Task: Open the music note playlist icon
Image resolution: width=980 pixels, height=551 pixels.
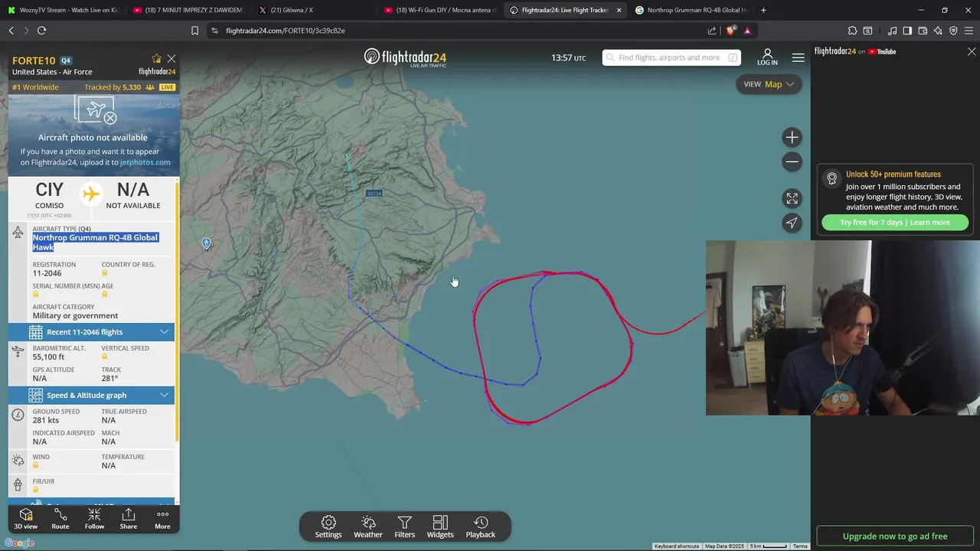Action: pyautogui.click(x=892, y=31)
